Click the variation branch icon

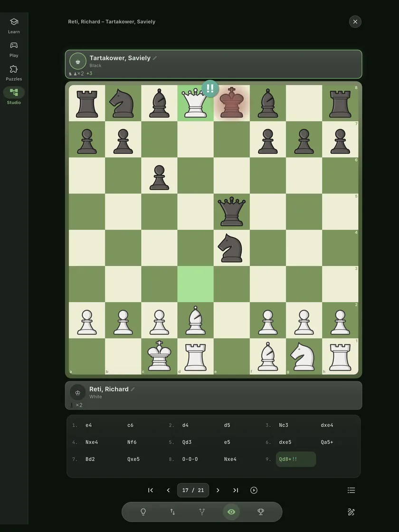(202, 512)
